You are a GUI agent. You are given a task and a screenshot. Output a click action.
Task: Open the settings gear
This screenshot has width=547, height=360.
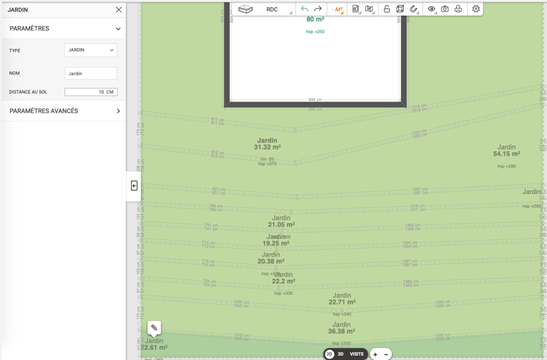pos(476,9)
